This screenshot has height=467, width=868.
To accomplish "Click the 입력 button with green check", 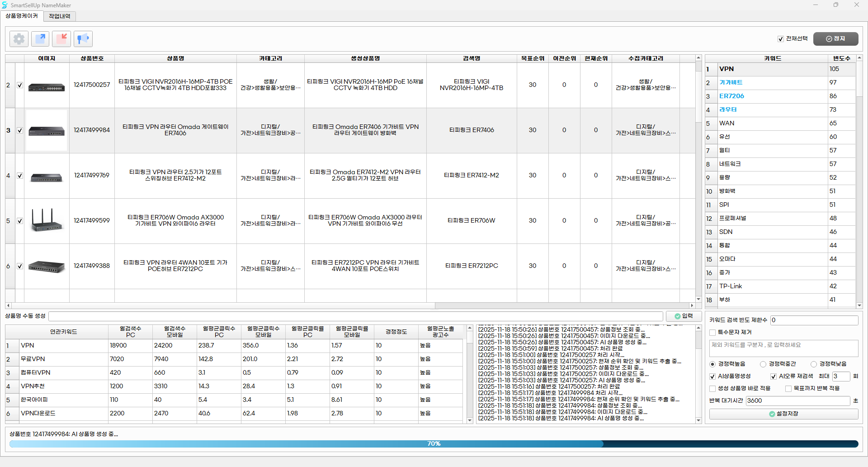I will 683,316.
